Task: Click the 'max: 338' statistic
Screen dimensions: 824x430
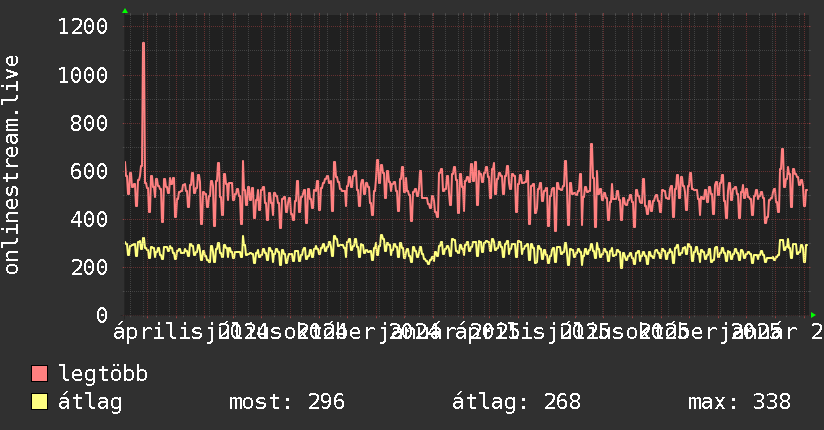Action: pyautogui.click(x=739, y=402)
